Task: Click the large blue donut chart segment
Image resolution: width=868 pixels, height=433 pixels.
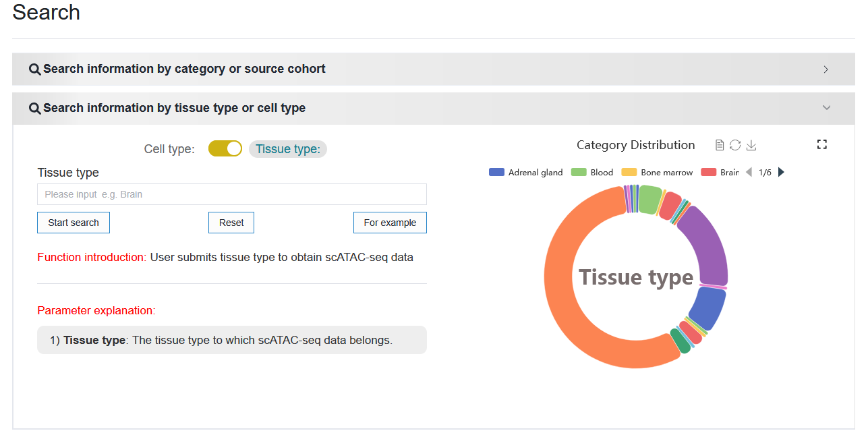Action: [708, 308]
